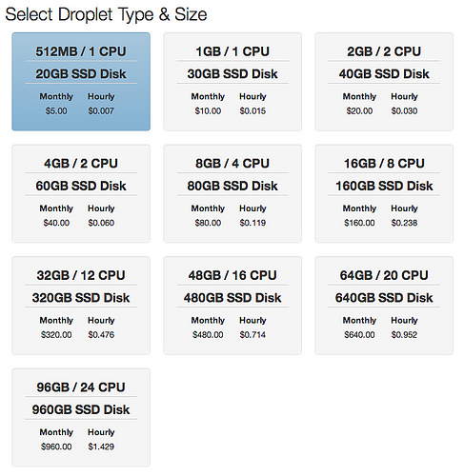Screen dimensions: 464x476
Task: Click the $5.00 monthly price
Action: pos(56,111)
